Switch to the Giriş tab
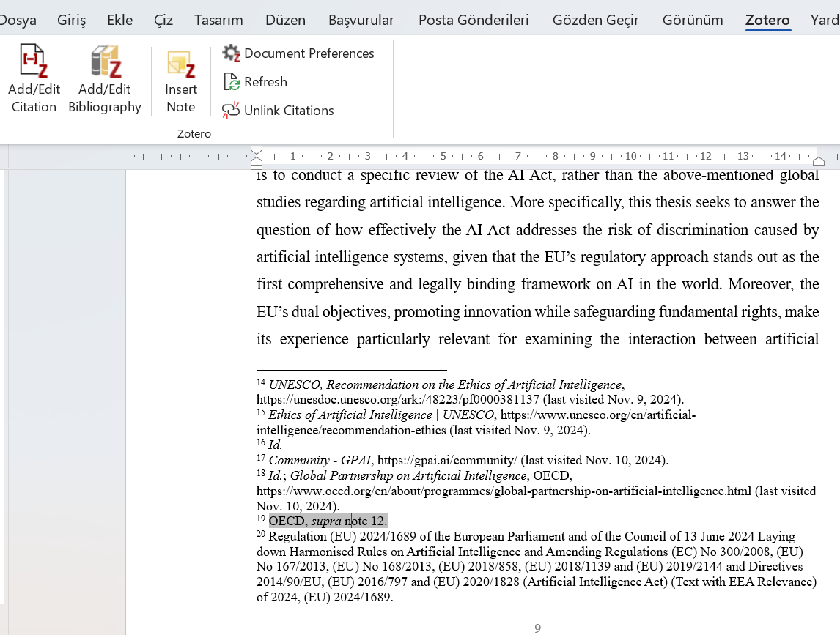The image size is (840, 635). pyautogui.click(x=71, y=21)
